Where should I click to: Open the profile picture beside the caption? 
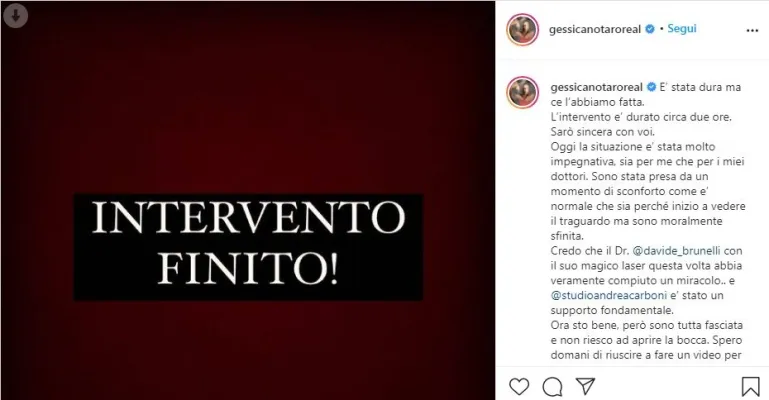click(x=523, y=92)
